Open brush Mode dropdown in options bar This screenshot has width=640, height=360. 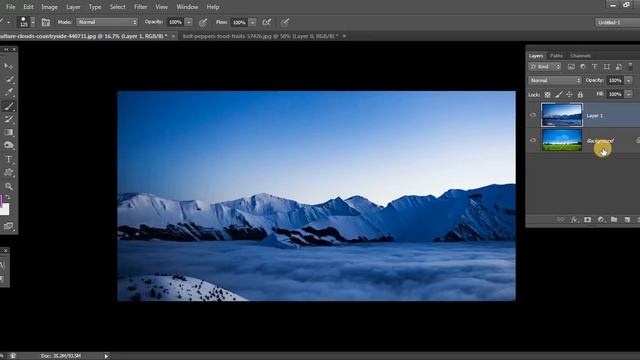point(107,22)
